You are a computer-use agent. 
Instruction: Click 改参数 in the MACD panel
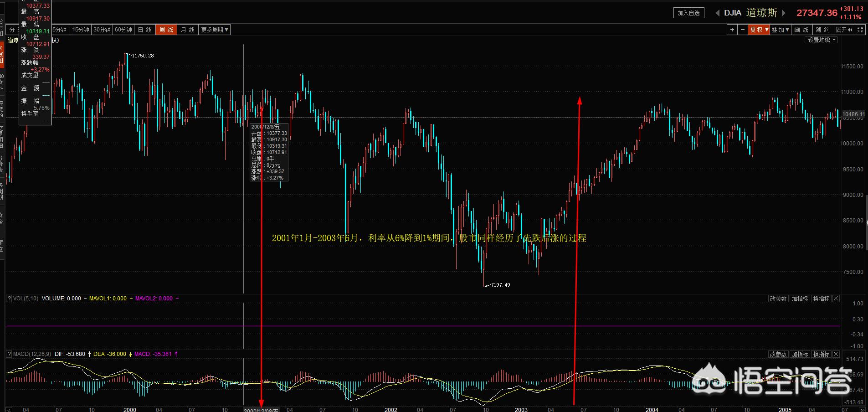tap(778, 354)
